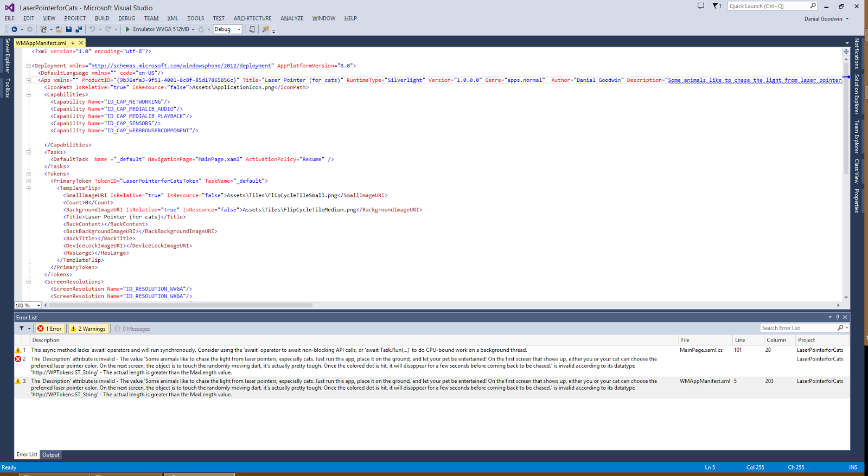This screenshot has width=868, height=476.
Task: Open the Danial Goodwin account dropdown
Action: coord(826,18)
